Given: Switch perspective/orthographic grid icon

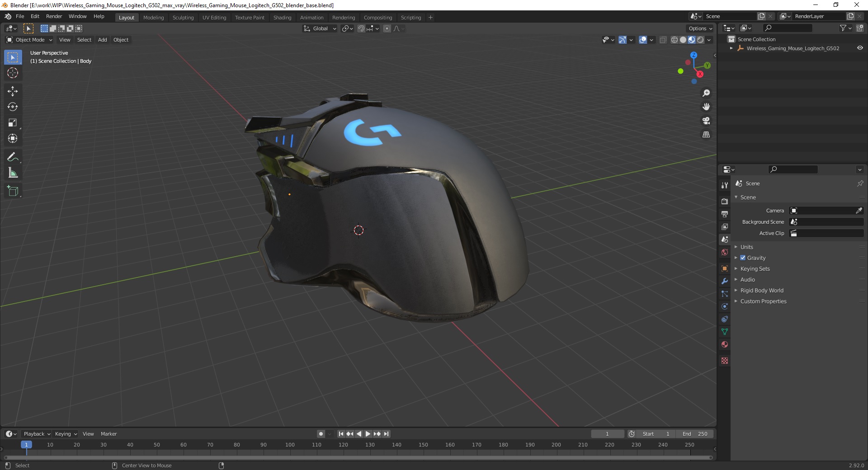Looking at the screenshot, I should [706, 135].
